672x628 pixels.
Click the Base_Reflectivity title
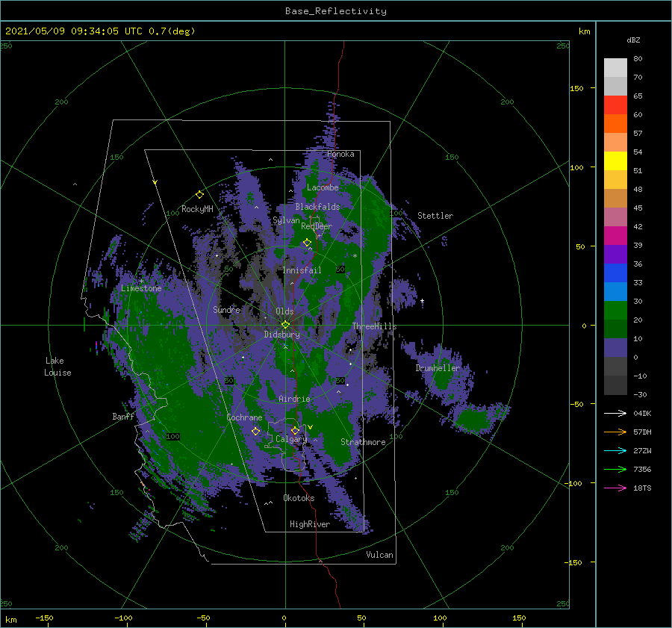(336, 11)
